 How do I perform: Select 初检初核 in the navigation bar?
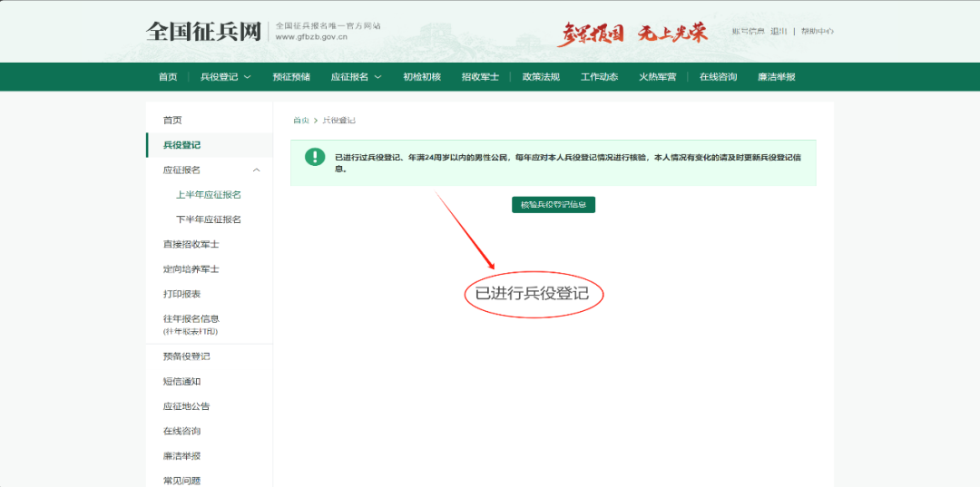point(422,77)
